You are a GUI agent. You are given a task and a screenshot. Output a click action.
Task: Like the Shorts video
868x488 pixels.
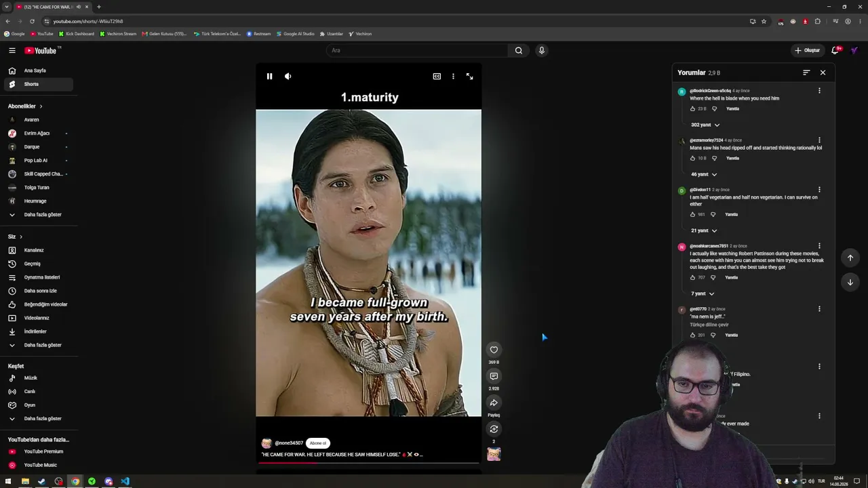coord(494,350)
